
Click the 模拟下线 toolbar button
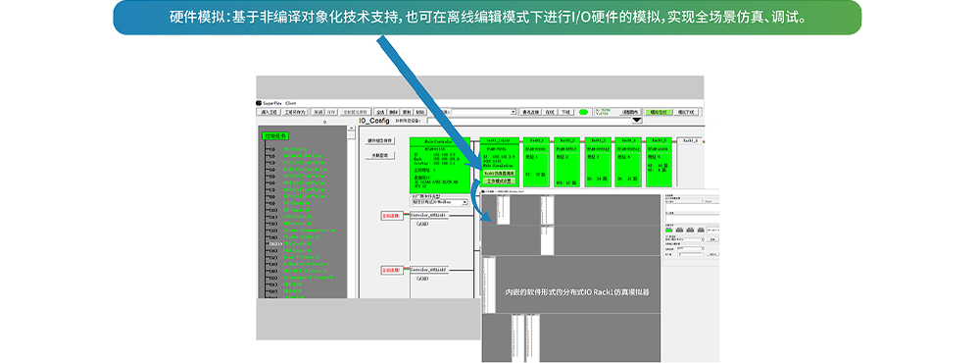[686, 112]
